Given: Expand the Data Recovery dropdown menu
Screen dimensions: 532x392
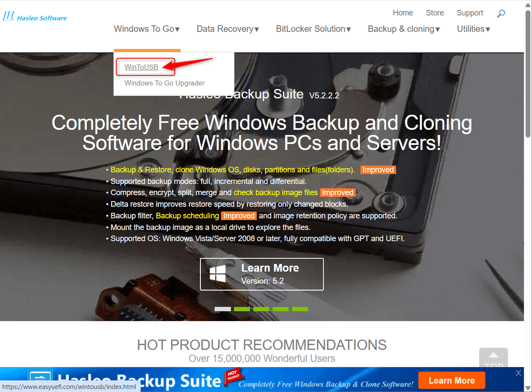Looking at the screenshot, I should click(x=228, y=29).
